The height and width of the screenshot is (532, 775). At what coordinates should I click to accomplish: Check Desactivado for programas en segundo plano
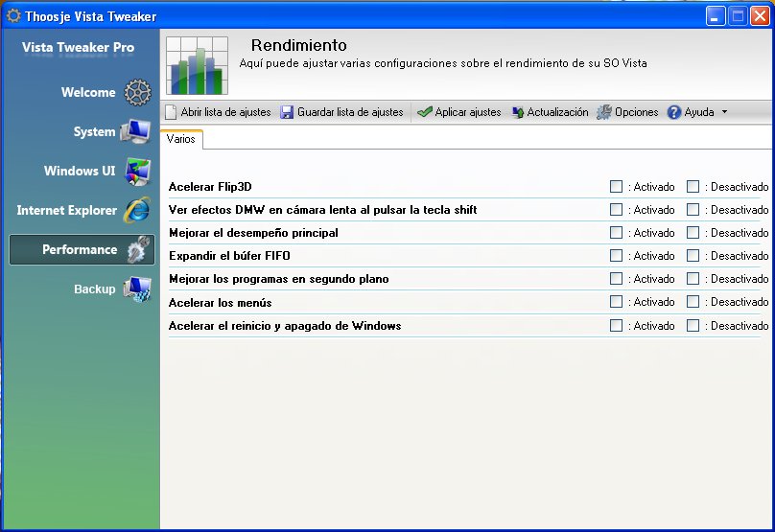coord(693,279)
